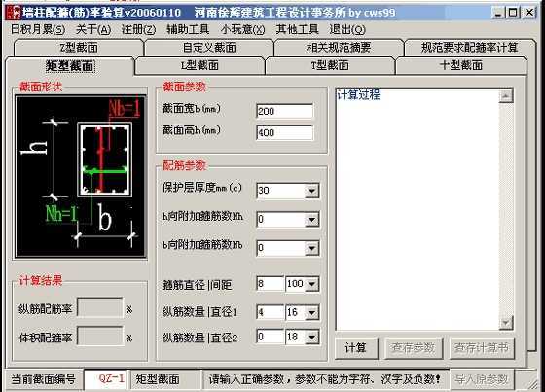Open the 关于(A) menu
Viewport: 545px width, 392px height.
click(93, 29)
